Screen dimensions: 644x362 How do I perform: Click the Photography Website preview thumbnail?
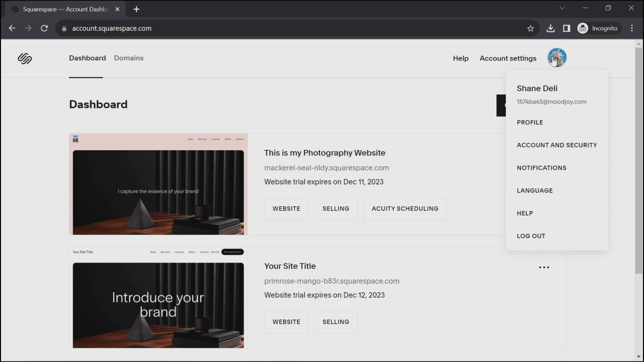(158, 184)
